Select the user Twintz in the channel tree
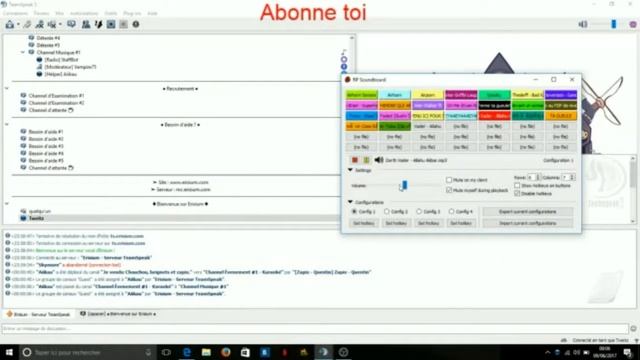Image resolution: width=640 pixels, height=360 pixels. (x=36, y=218)
